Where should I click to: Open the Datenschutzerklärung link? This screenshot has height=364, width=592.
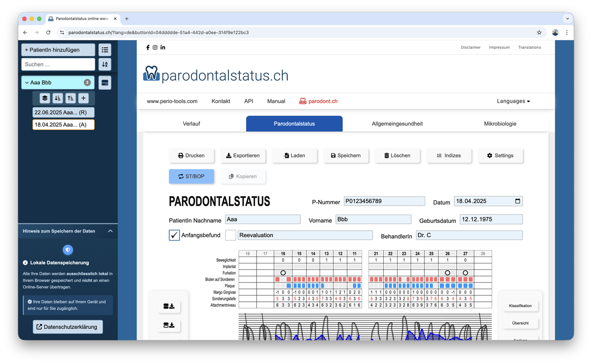[x=68, y=327]
